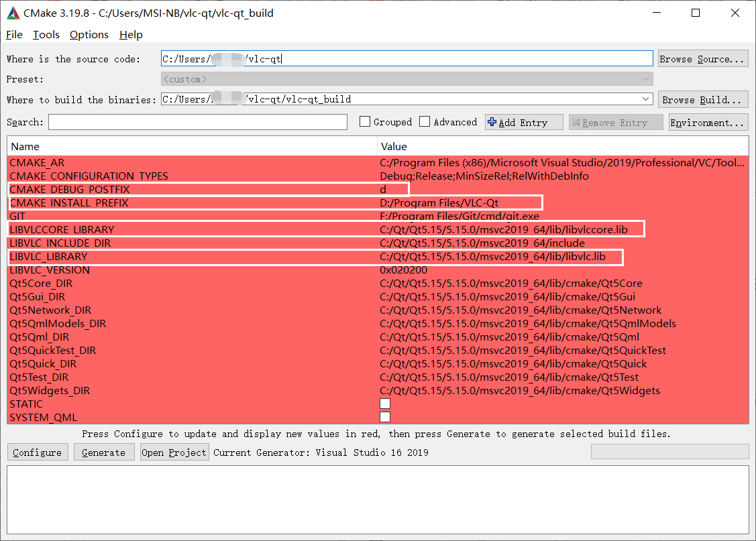Open the Help menu
The width and height of the screenshot is (756, 541).
[131, 35]
